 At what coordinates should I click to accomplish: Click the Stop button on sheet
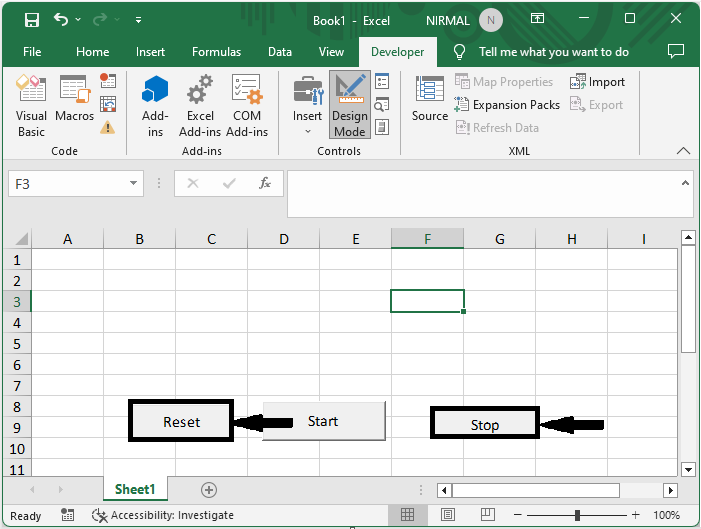485,424
